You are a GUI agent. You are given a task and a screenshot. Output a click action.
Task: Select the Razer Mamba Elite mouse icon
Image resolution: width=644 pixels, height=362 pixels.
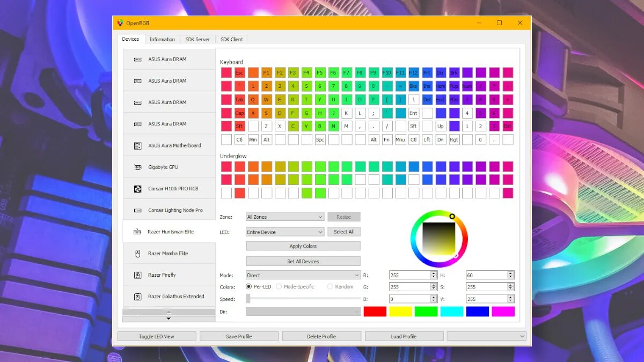click(x=137, y=253)
